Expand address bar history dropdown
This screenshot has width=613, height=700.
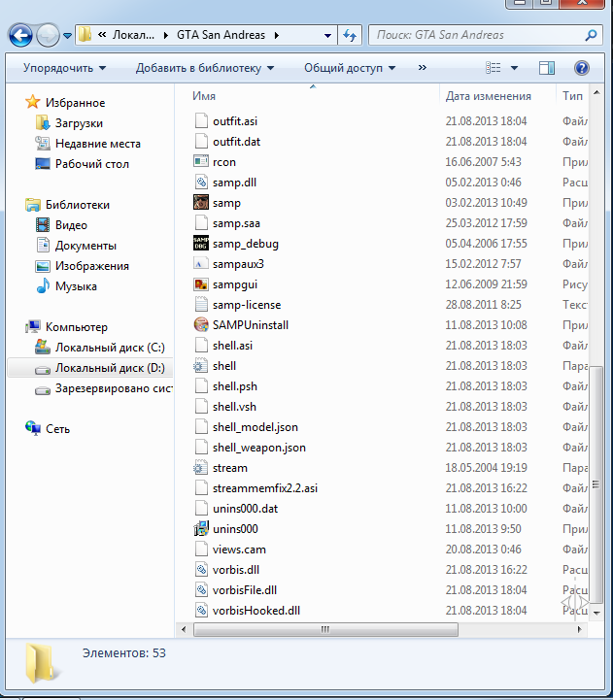(x=327, y=35)
